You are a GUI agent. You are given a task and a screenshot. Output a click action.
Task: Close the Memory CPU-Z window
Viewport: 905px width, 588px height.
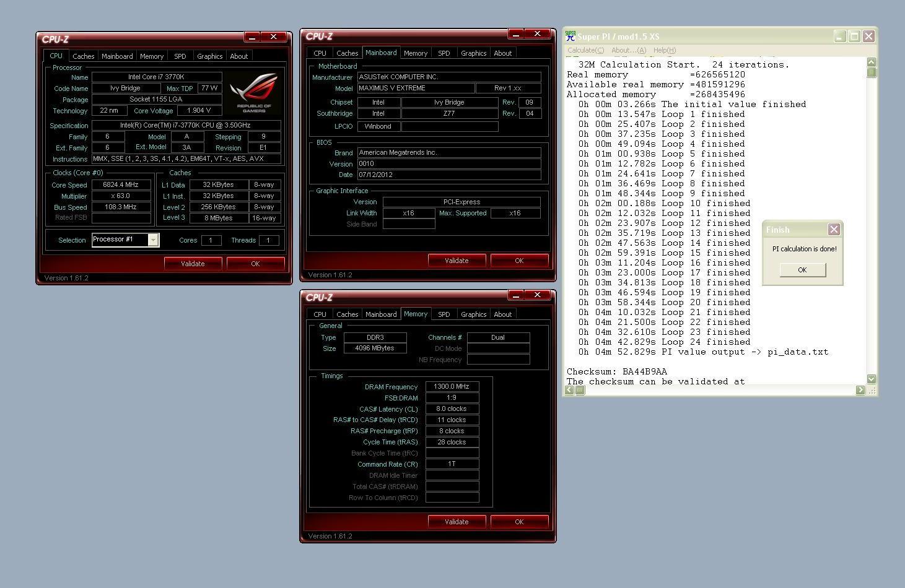tap(537, 295)
